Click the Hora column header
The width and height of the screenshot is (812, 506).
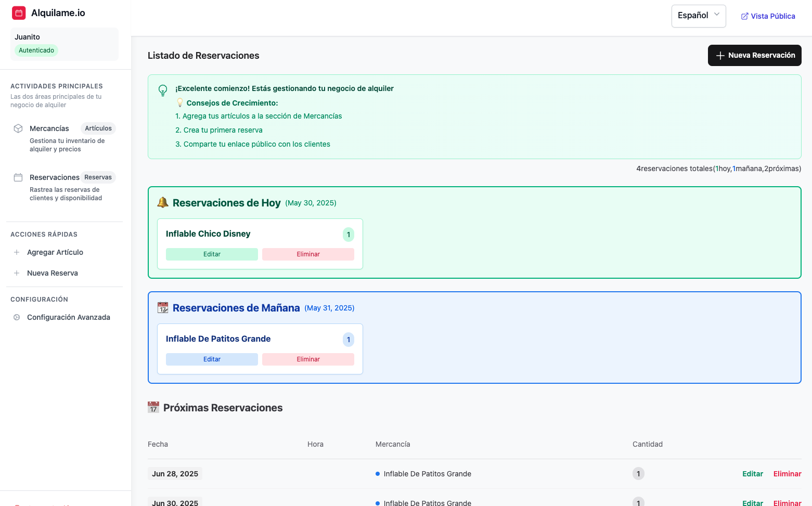coord(315,444)
